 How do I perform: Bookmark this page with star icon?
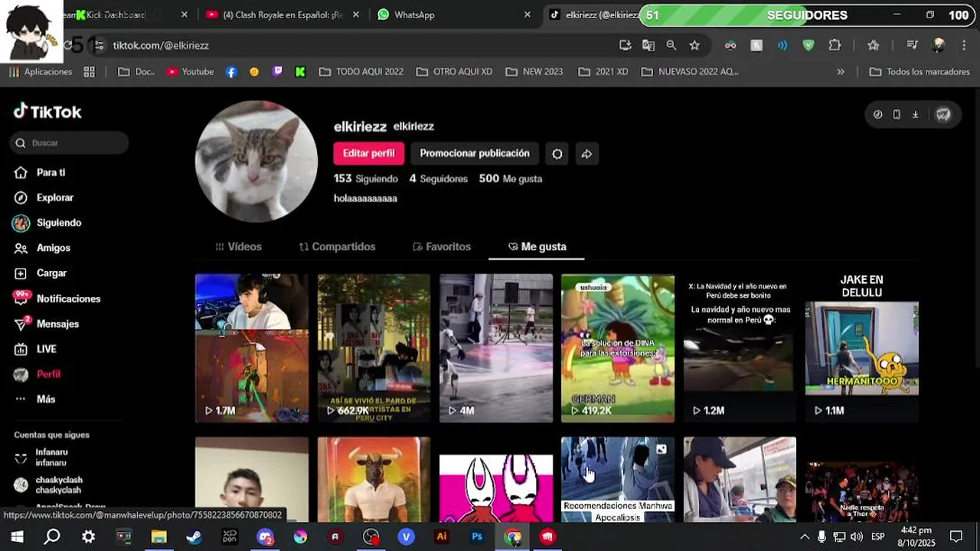click(x=694, y=45)
